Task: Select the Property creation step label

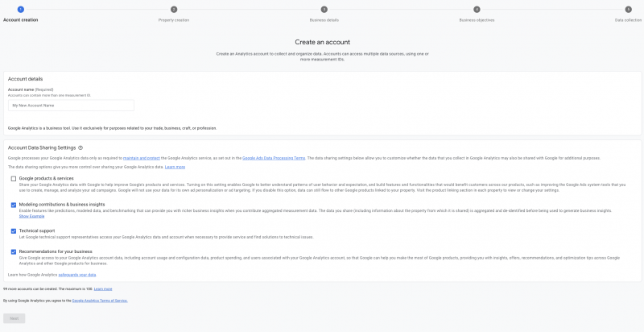Action: [x=173, y=19]
